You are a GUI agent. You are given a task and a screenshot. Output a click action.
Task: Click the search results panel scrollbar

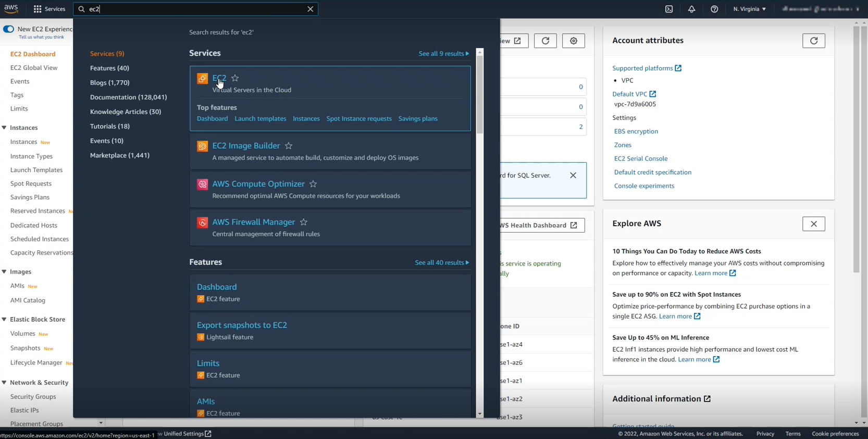coord(480,94)
